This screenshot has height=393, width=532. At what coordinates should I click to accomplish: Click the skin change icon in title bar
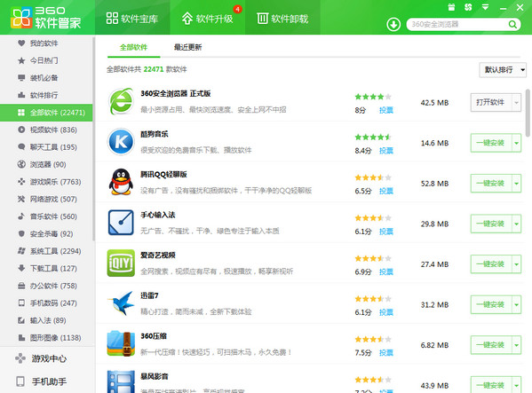click(x=468, y=7)
